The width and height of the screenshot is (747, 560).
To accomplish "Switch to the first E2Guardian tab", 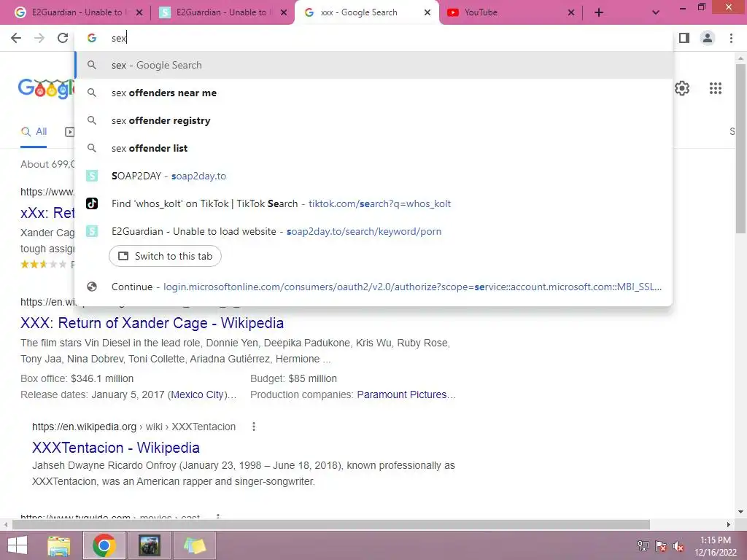I will 76,12.
